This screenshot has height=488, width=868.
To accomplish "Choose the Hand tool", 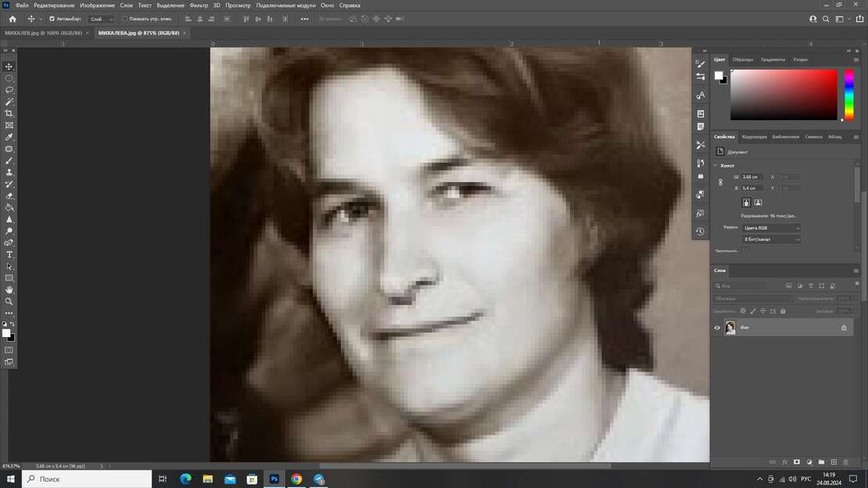I will tap(9, 289).
